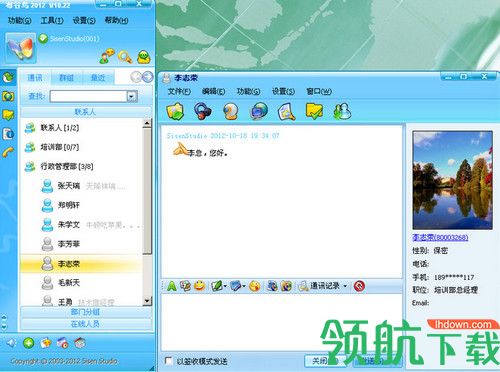This screenshot has height=372, width=500.
Task: Open the 文件 menu in chat window
Action: click(179, 91)
